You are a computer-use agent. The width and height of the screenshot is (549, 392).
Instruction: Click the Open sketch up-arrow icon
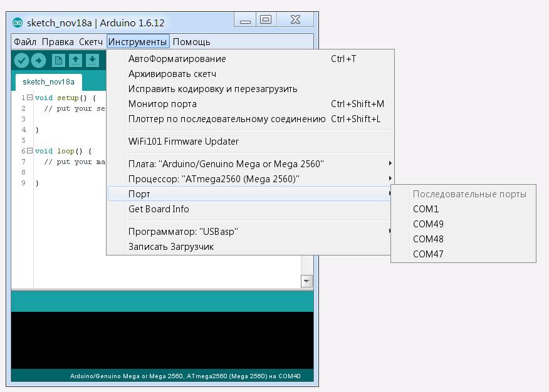click(75, 60)
